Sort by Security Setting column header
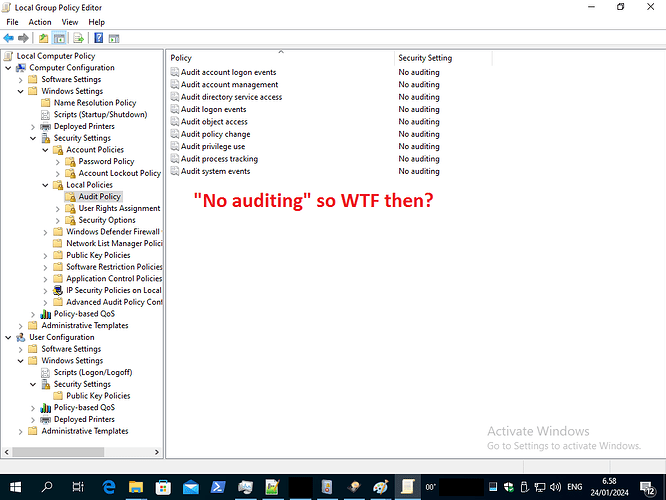The image size is (666, 500). (x=443, y=58)
